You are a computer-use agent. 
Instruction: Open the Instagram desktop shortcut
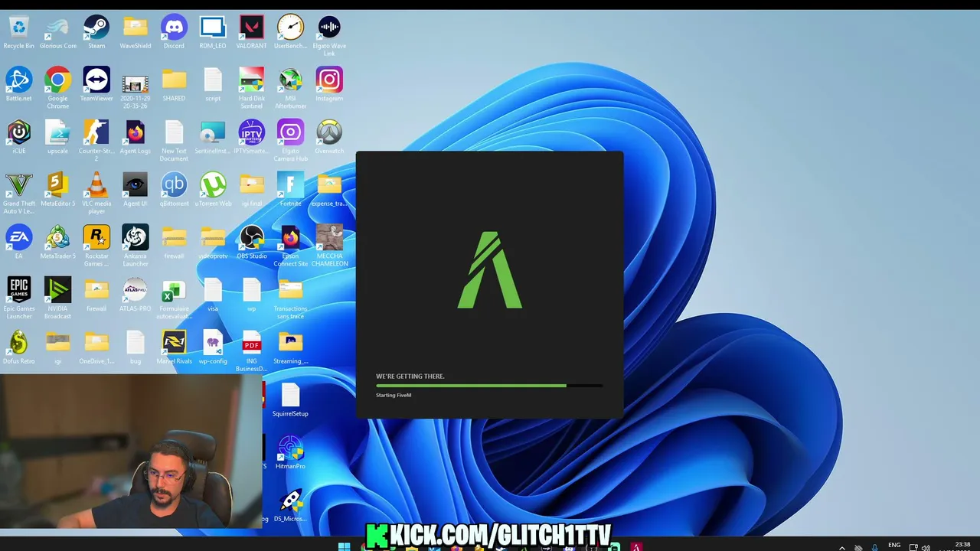[329, 80]
